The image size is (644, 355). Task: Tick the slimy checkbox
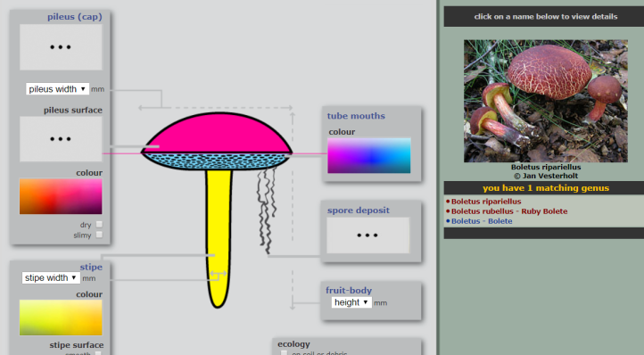tap(99, 235)
